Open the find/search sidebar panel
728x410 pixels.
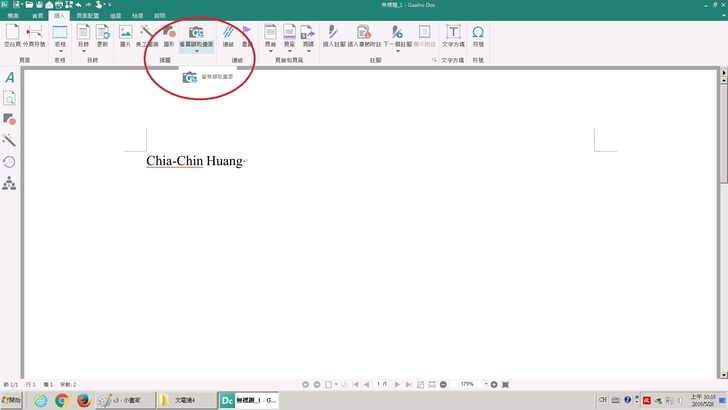(x=9, y=98)
